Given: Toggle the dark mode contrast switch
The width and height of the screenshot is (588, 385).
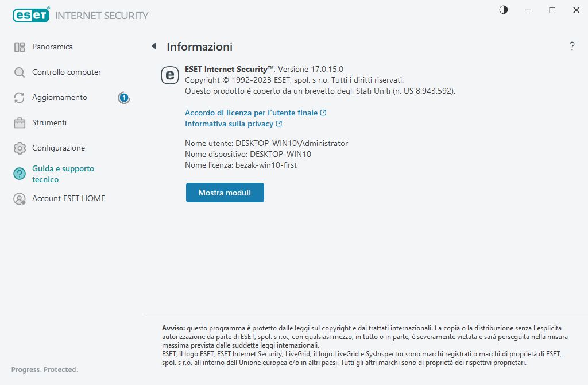Looking at the screenshot, I should [503, 10].
